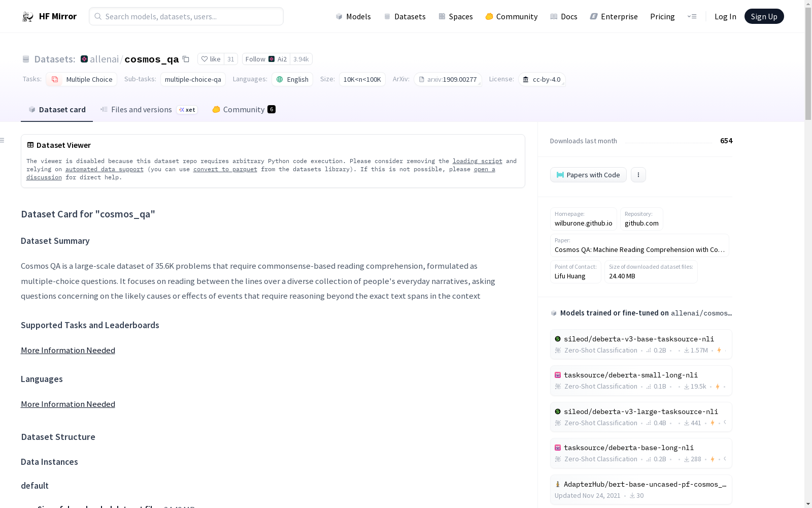
Task: Open the extra navigation menu icon
Action: (692, 16)
